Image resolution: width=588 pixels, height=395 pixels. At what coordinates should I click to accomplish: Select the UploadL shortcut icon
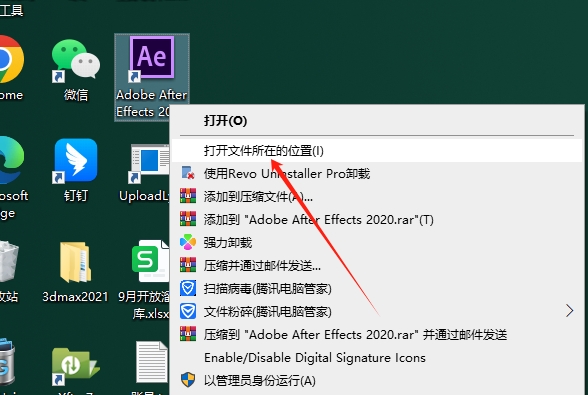pyautogui.click(x=149, y=163)
